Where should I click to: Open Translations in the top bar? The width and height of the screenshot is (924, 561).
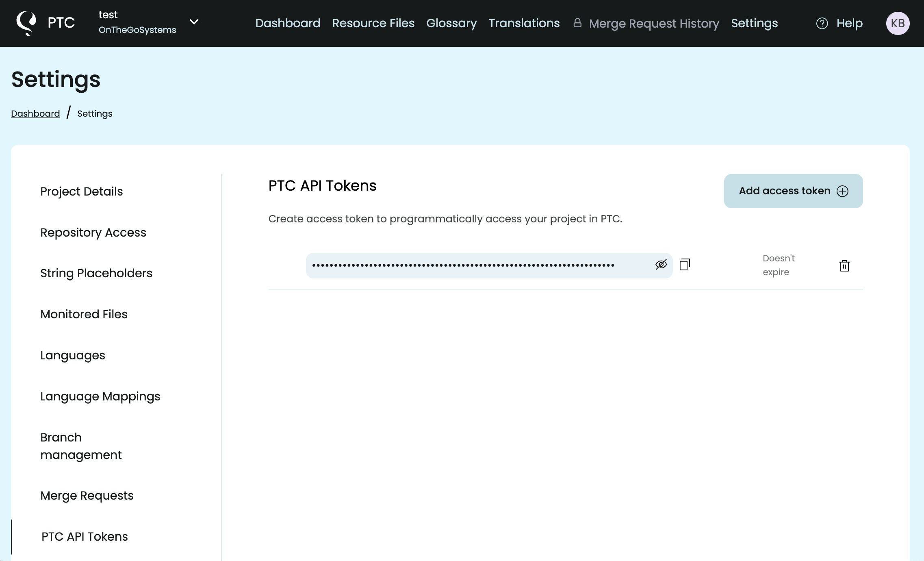point(524,23)
